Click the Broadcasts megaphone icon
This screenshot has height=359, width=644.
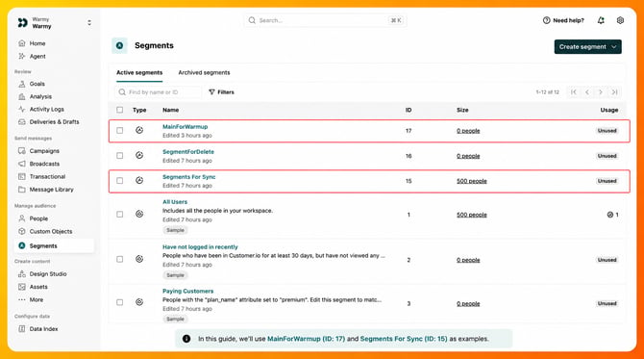pos(22,164)
